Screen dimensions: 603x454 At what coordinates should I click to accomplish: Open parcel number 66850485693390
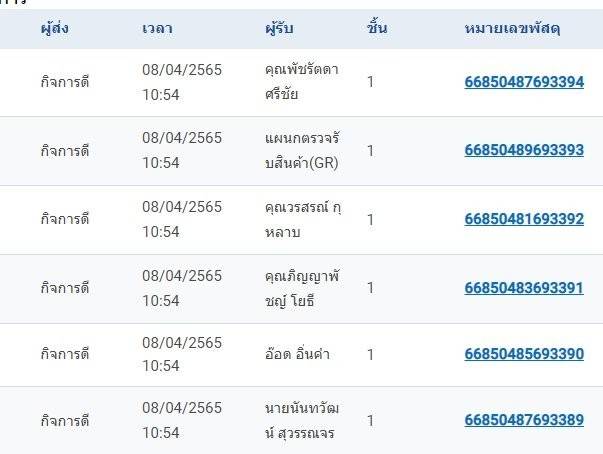click(x=524, y=355)
